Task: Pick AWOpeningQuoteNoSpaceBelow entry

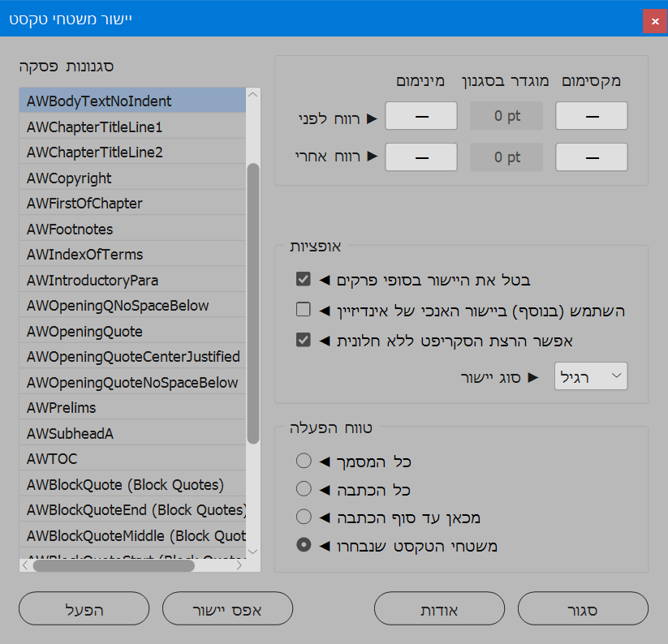Action: (x=132, y=382)
